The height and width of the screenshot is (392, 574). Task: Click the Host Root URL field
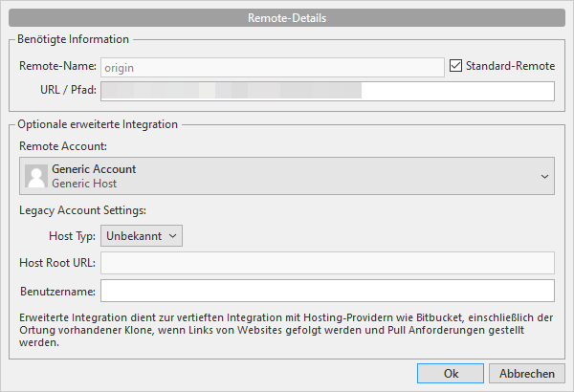(x=327, y=263)
